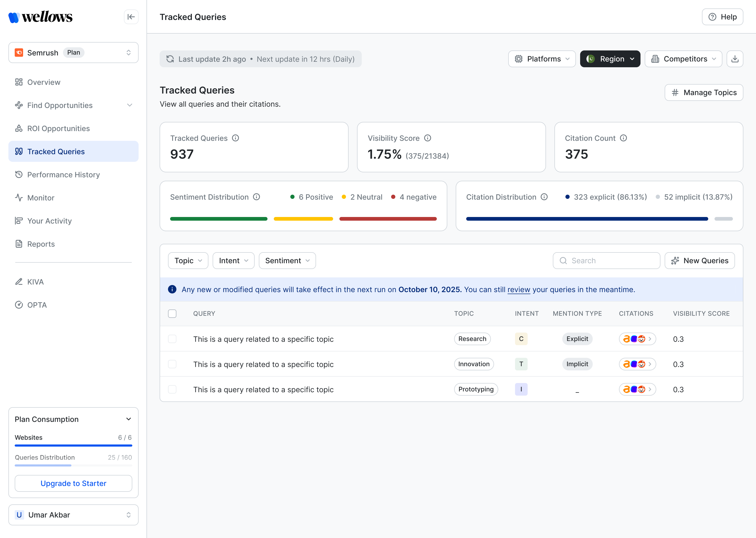Image resolution: width=756 pixels, height=538 pixels.
Task: Expand Find Opportunities in the sidebar
Action: point(73,105)
